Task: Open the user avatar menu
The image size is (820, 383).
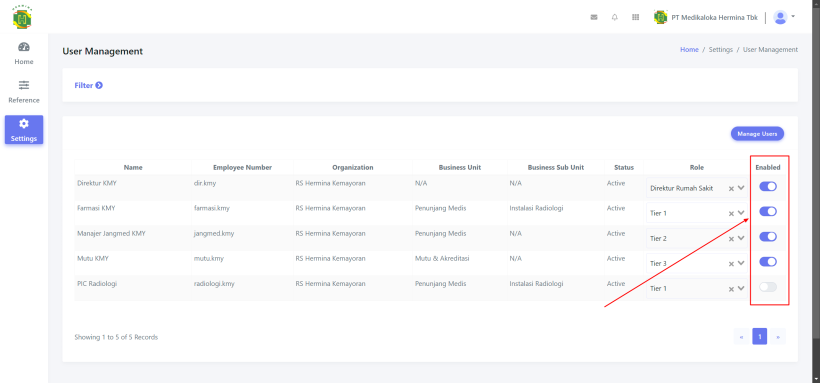Action: 784,17
